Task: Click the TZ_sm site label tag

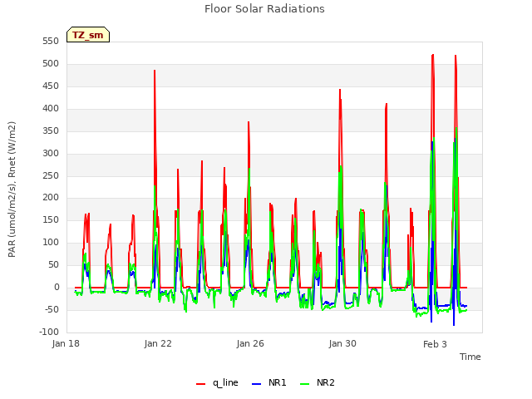Action: tap(88, 35)
